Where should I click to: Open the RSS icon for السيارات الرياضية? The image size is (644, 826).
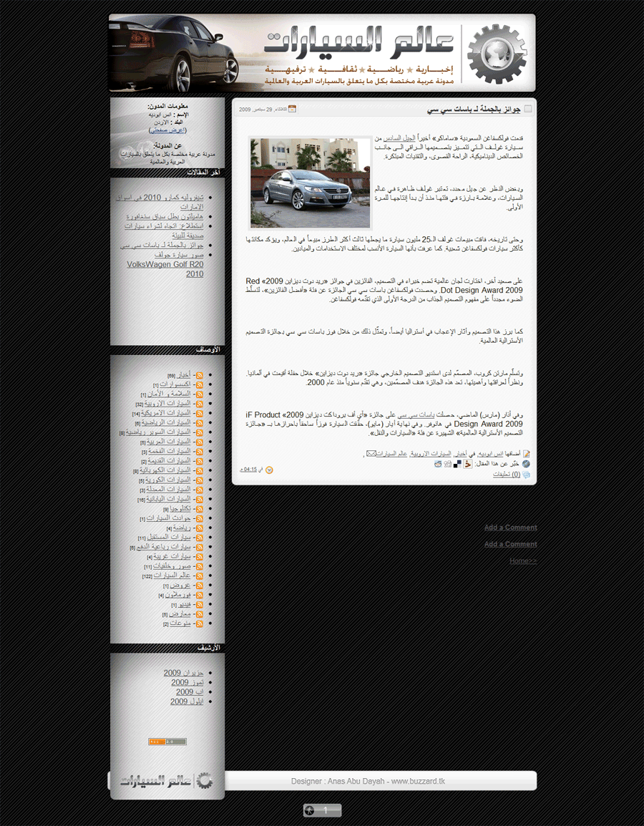pos(200,423)
